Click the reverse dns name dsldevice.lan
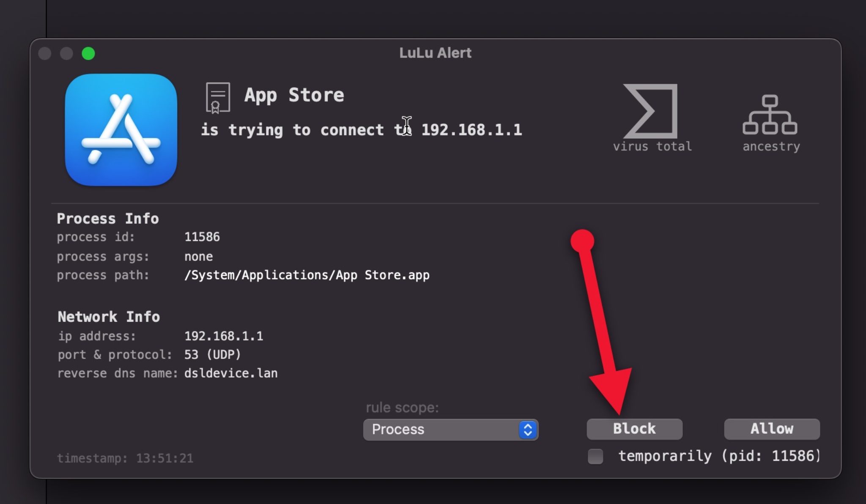866x504 pixels. (231, 373)
